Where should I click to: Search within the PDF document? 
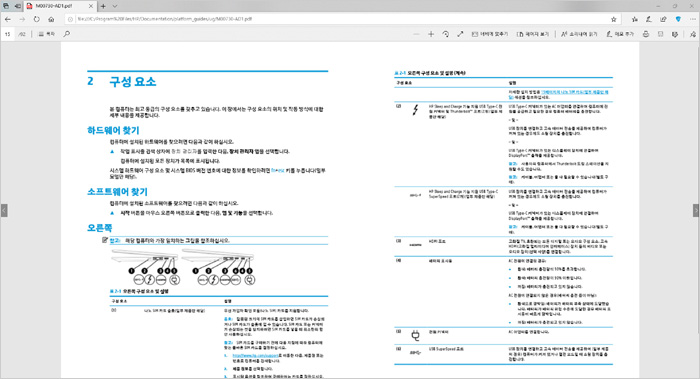[67, 34]
